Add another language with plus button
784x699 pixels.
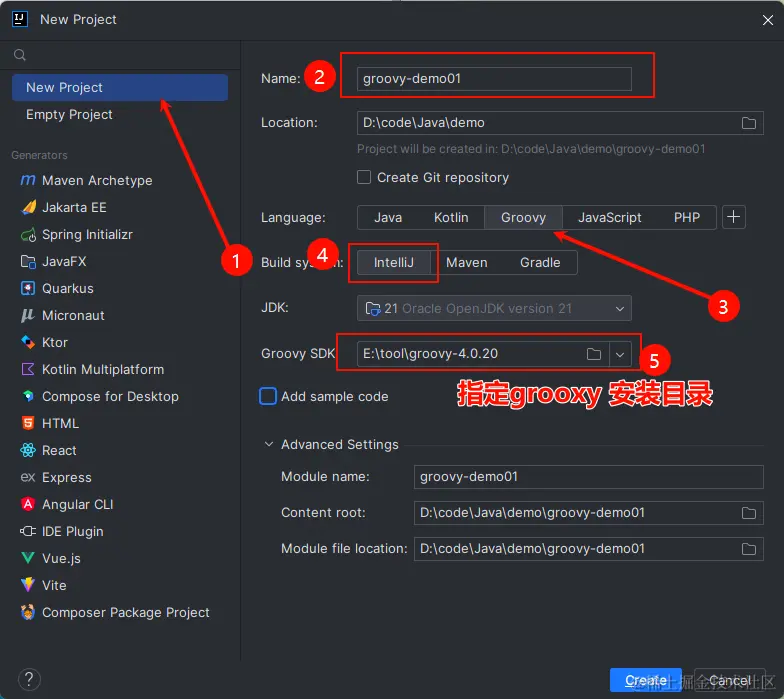coord(734,217)
